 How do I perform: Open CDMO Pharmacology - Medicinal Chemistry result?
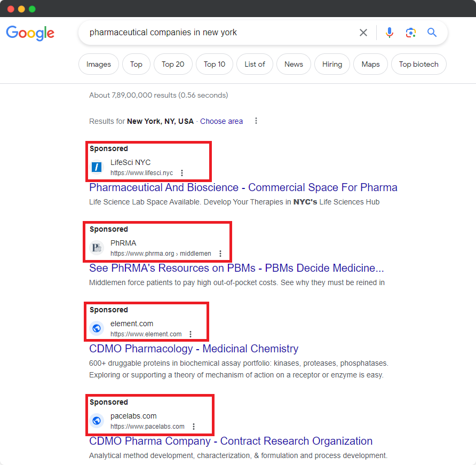(194, 349)
